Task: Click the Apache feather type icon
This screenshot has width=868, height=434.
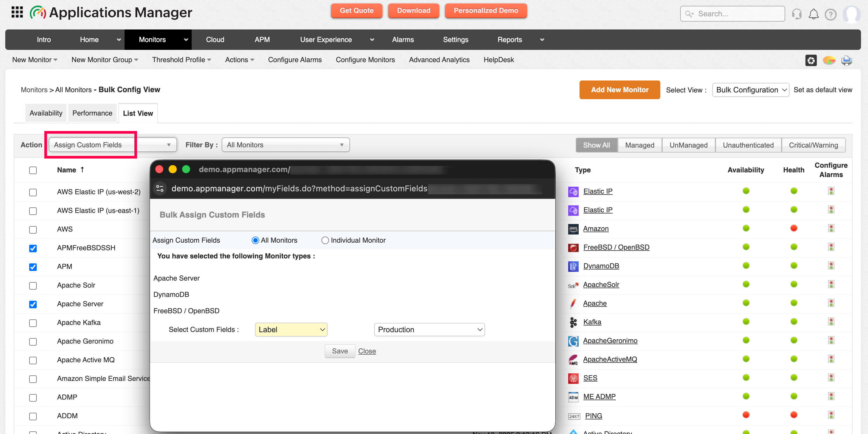Action: tap(573, 303)
